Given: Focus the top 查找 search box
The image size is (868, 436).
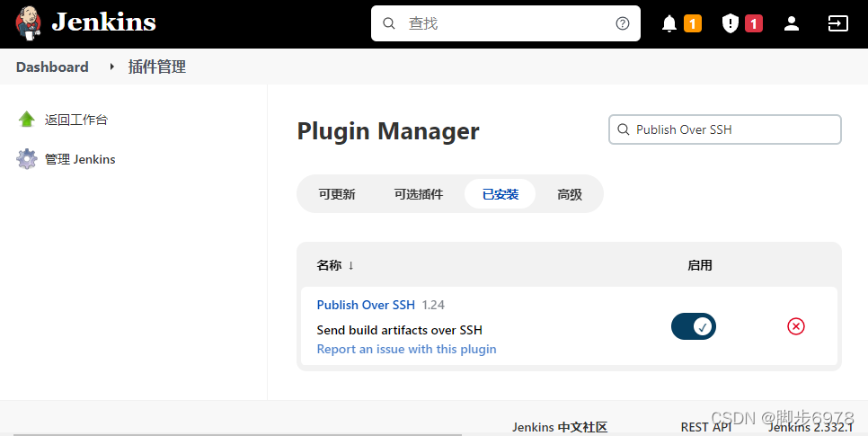Looking at the screenshot, I should tap(505, 23).
